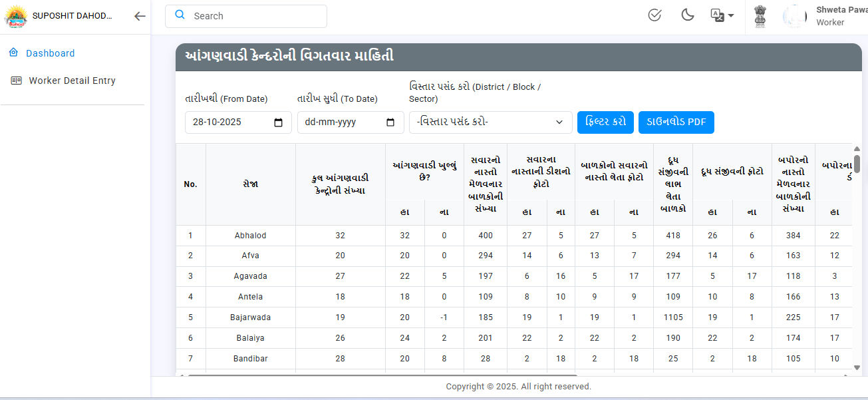This screenshot has width=868, height=400.
Task: Collapse sidebar with the back arrow icon
Action: coord(140,17)
